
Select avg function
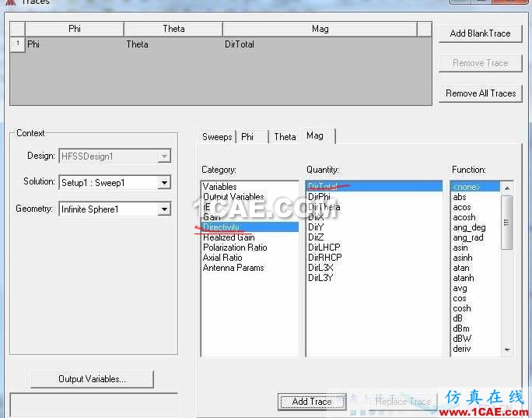click(x=475, y=288)
